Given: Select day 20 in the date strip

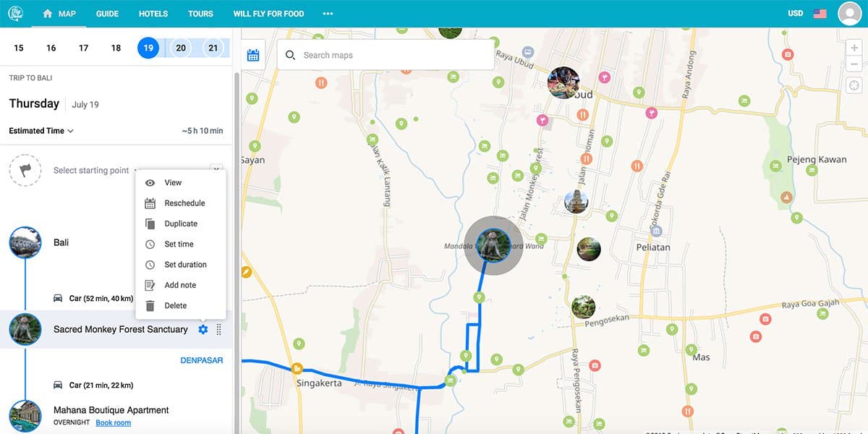Looking at the screenshot, I should (181, 48).
